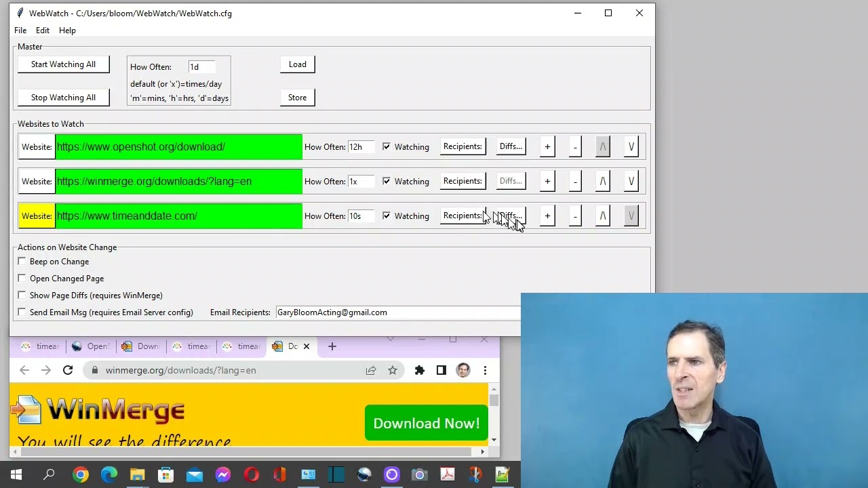Open Recipients for openshot.org row
Image resolution: width=868 pixels, height=488 pixels.
462,146
